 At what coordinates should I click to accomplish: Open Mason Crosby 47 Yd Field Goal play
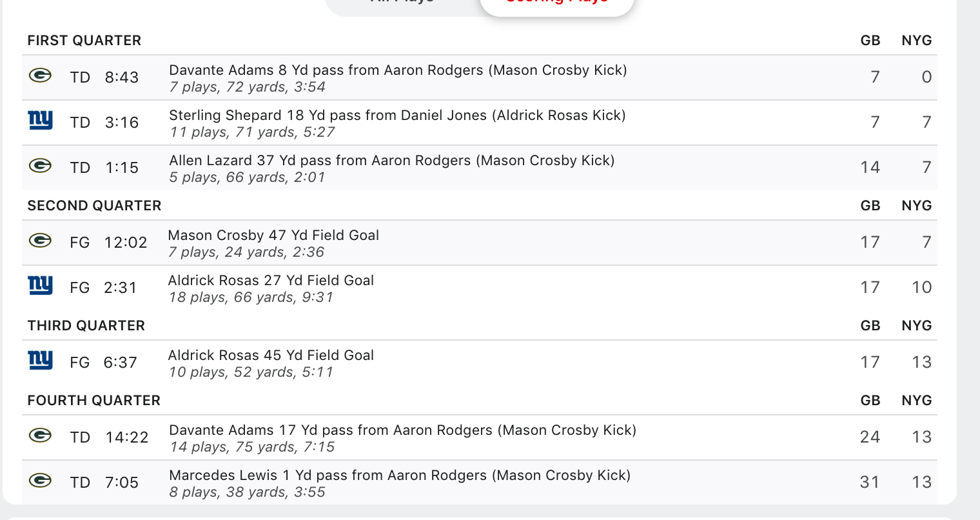pyautogui.click(x=273, y=235)
